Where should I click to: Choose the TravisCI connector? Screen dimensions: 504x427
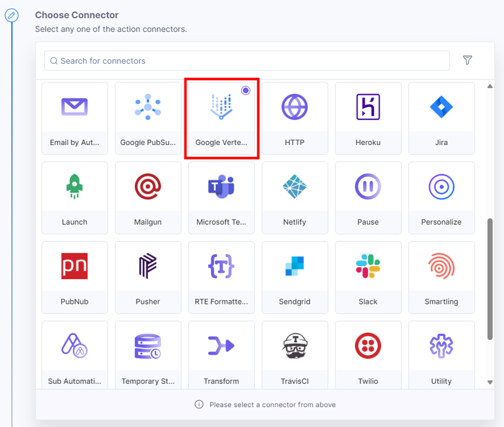click(x=295, y=355)
